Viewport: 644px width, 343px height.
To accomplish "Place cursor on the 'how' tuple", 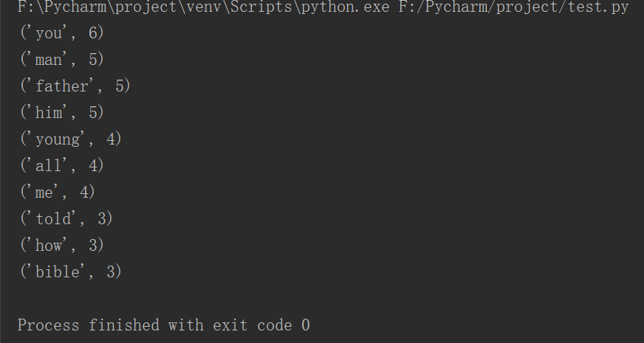I will (x=62, y=245).
